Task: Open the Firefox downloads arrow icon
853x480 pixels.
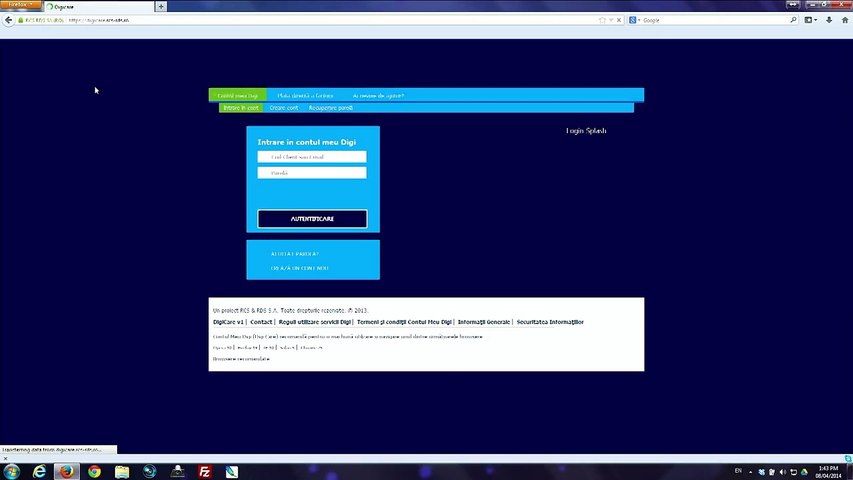Action: tap(829, 20)
